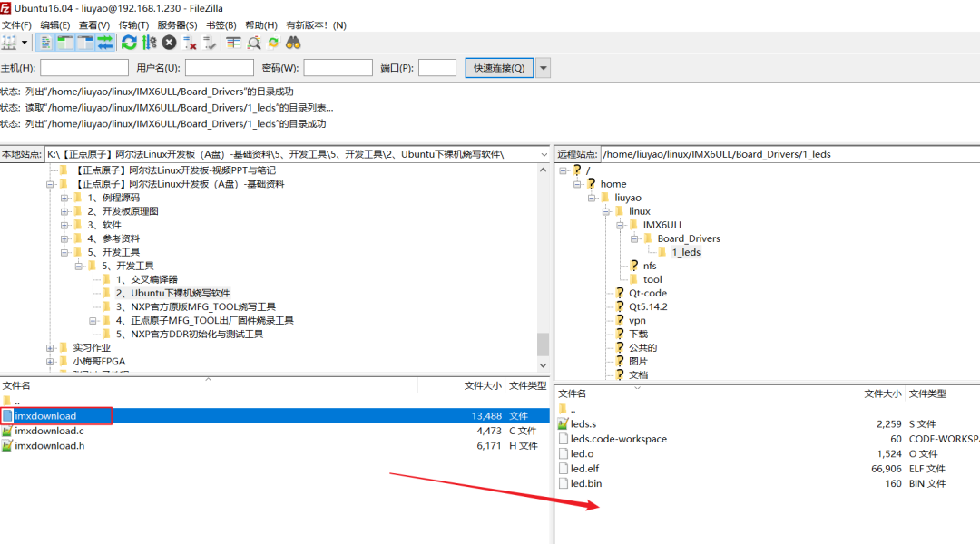Image resolution: width=980 pixels, height=544 pixels.
Task: Enable directory comparison view
Action: point(253,43)
